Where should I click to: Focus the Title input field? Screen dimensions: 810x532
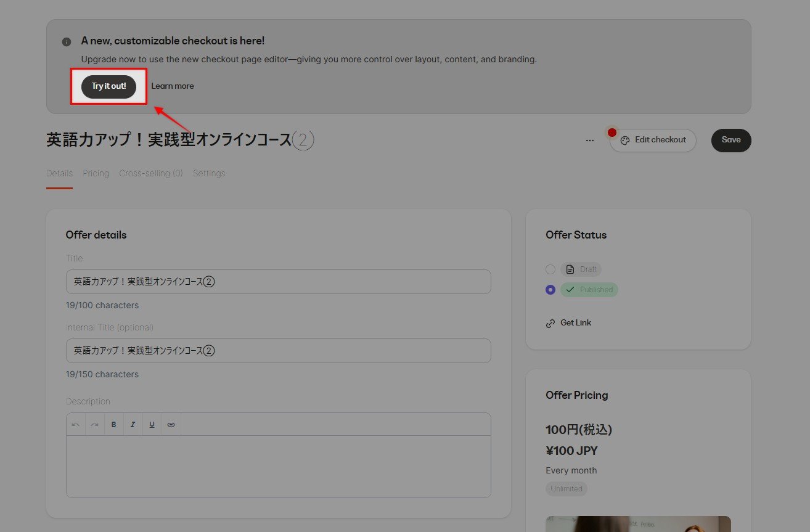click(279, 282)
